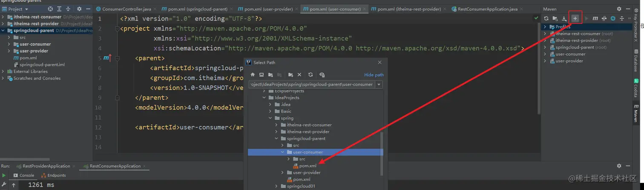This screenshot has width=644, height=190.
Task: Fold the parent tag on line 5
Action: click(x=117, y=58)
